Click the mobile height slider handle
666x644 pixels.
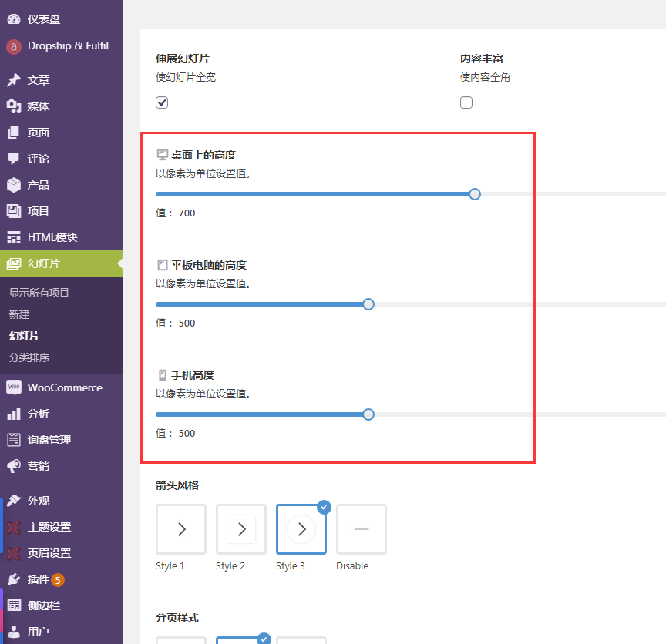(368, 414)
